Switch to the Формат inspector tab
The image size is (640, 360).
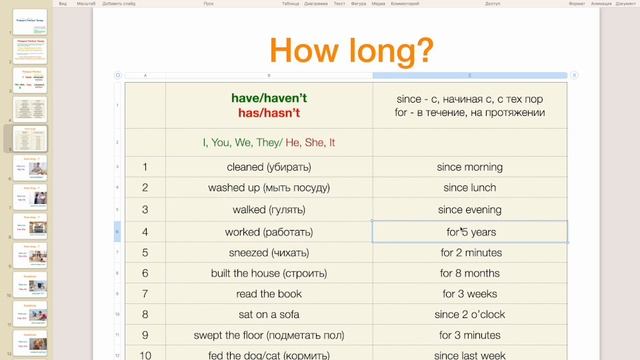(577, 3)
